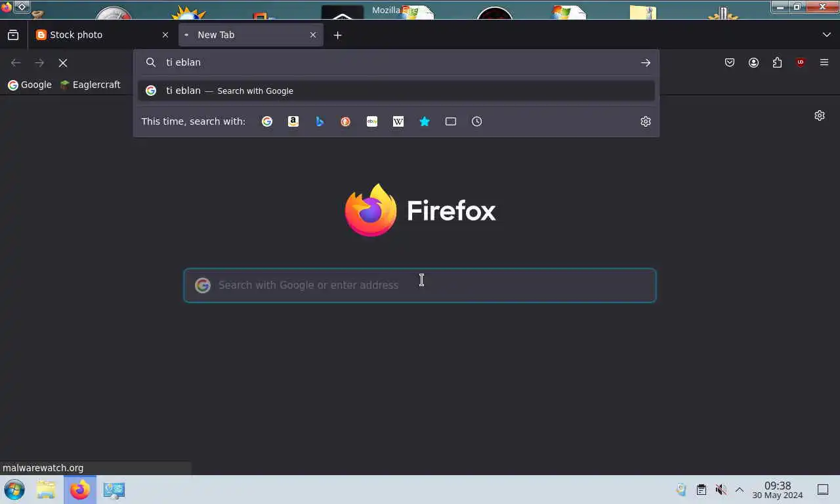
Task: Open the Save to Pocket button
Action: tap(730, 62)
